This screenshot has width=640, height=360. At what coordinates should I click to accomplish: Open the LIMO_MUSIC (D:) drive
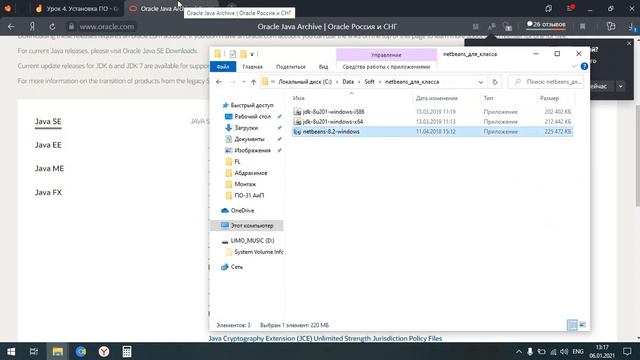pyautogui.click(x=252, y=241)
